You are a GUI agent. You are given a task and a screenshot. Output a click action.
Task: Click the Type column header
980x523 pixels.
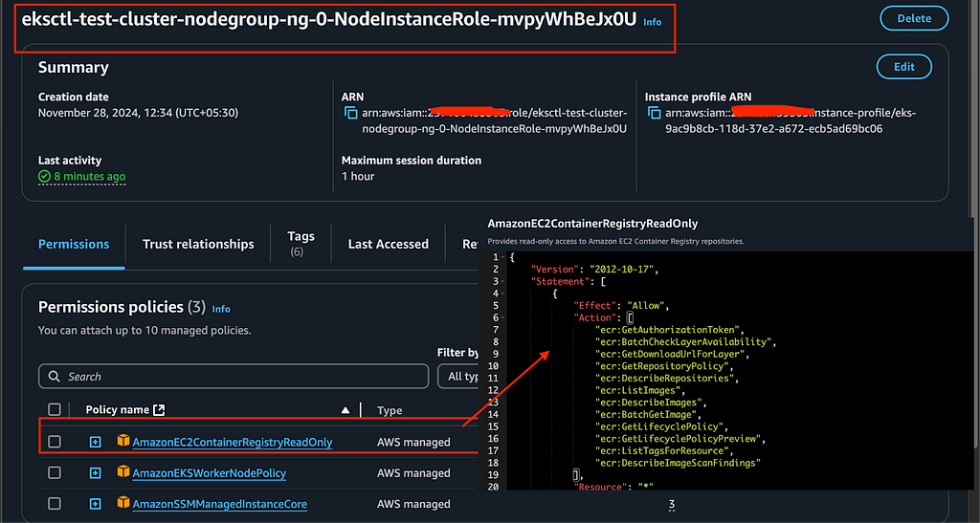click(x=390, y=410)
